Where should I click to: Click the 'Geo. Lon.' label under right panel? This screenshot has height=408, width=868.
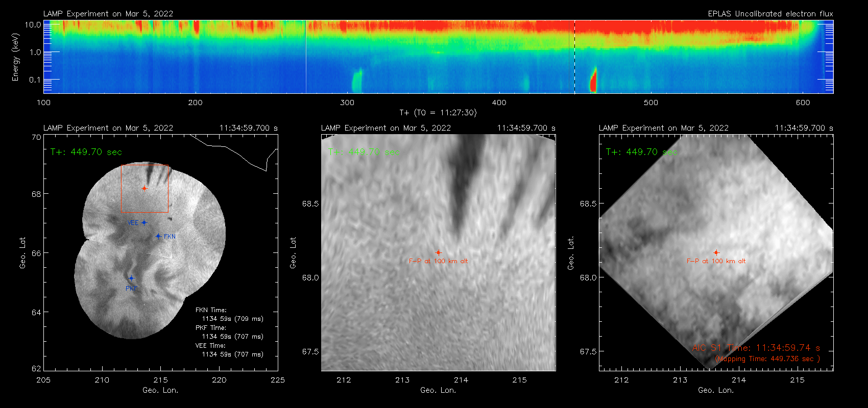[x=716, y=390]
